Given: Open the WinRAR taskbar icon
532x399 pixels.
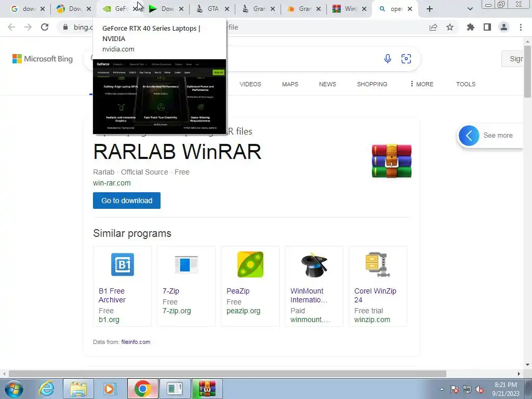Looking at the screenshot, I should (207, 389).
